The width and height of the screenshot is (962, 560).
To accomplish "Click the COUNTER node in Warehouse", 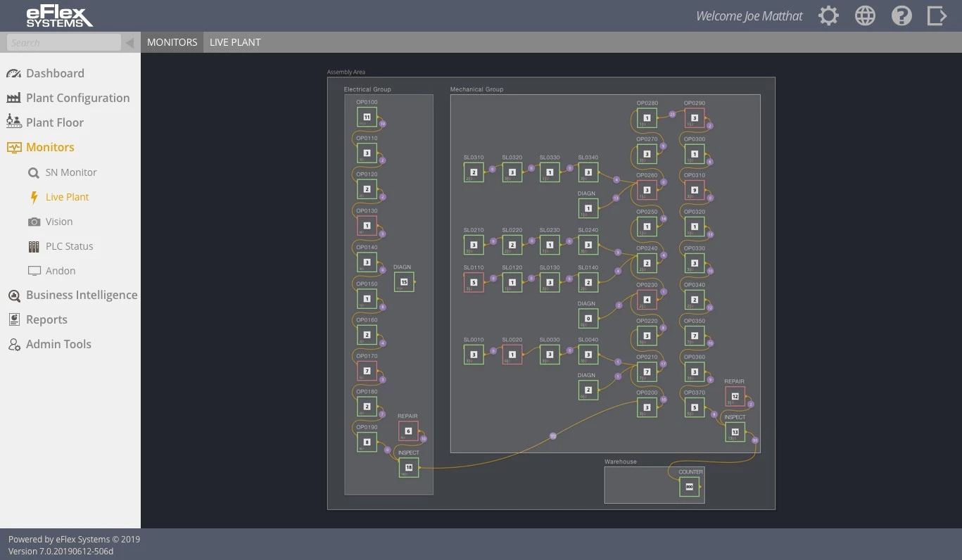I will tap(689, 485).
